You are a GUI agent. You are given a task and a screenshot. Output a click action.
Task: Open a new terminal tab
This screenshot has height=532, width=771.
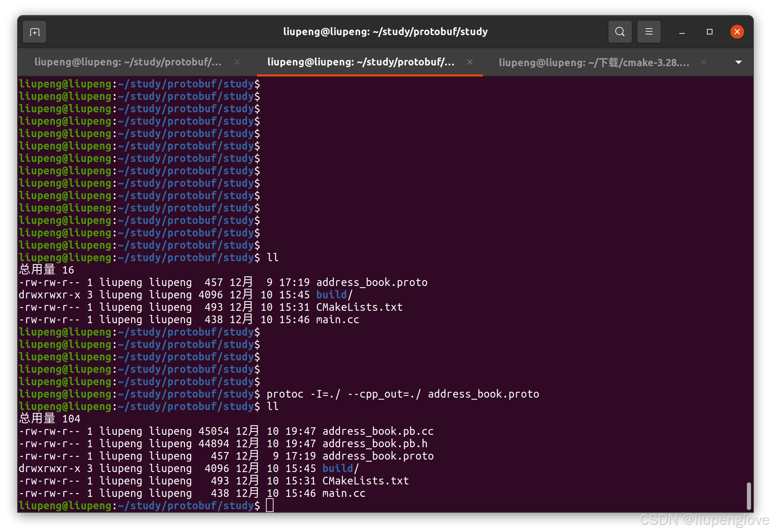coord(34,32)
